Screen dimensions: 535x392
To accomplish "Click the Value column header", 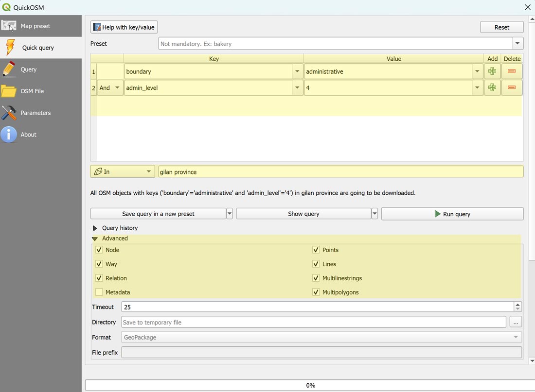I will pyautogui.click(x=393, y=59).
